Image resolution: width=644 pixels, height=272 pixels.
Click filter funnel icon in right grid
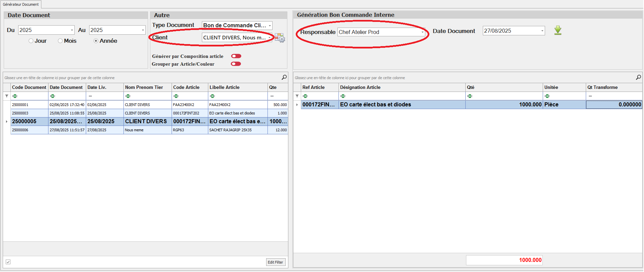[x=297, y=96]
